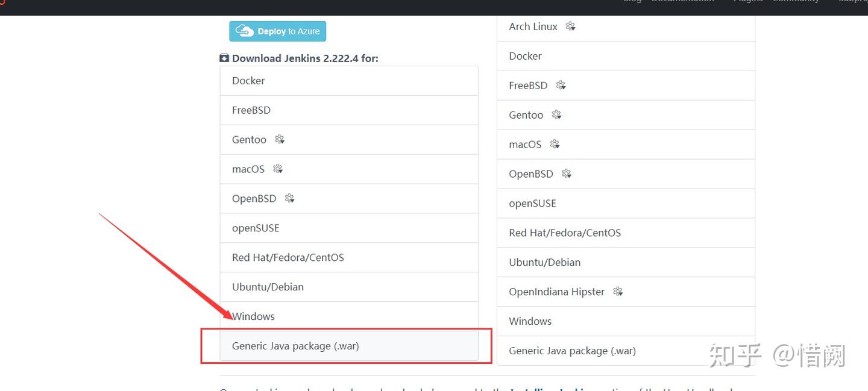Click gear icon next to OpenIndiana Hipster

point(618,292)
